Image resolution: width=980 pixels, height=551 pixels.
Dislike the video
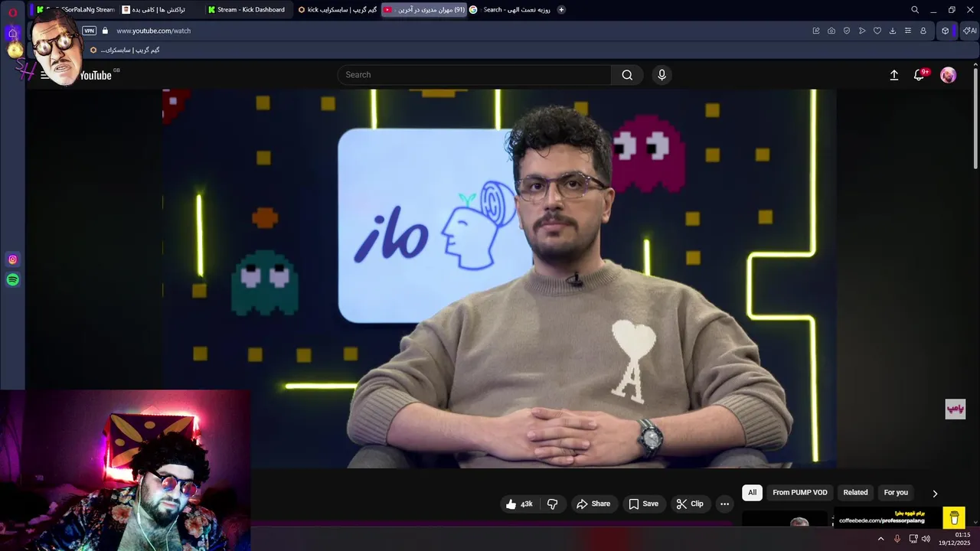pos(552,504)
